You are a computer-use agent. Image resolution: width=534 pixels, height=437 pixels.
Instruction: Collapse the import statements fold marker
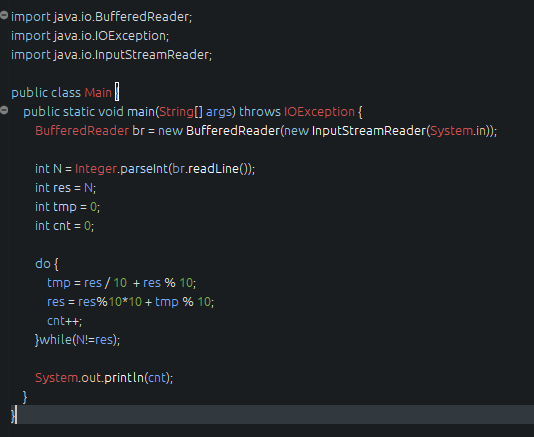4,15
